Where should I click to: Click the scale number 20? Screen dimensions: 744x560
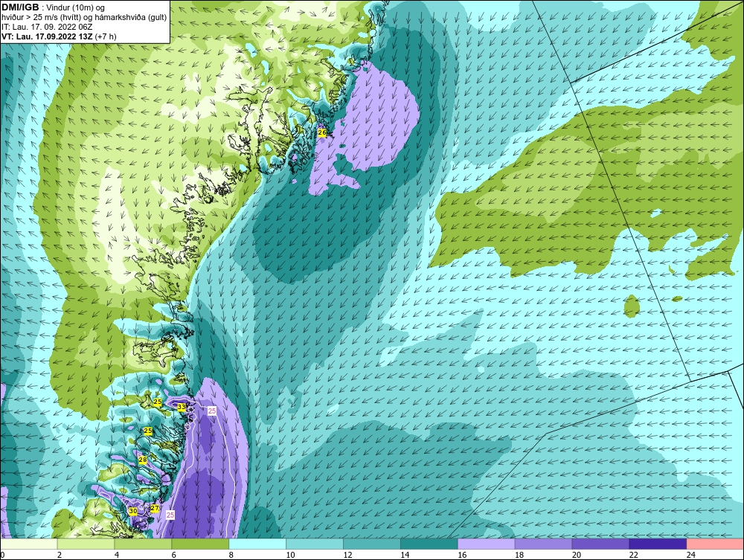(x=576, y=555)
